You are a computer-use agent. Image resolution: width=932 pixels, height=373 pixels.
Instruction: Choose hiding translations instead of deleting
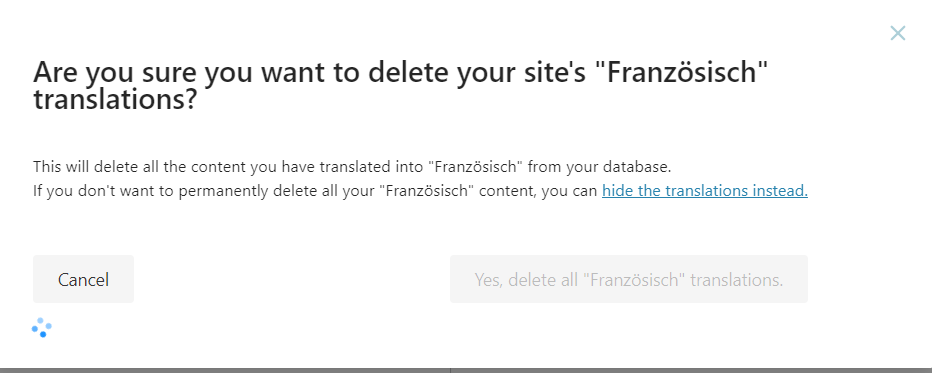tap(705, 191)
